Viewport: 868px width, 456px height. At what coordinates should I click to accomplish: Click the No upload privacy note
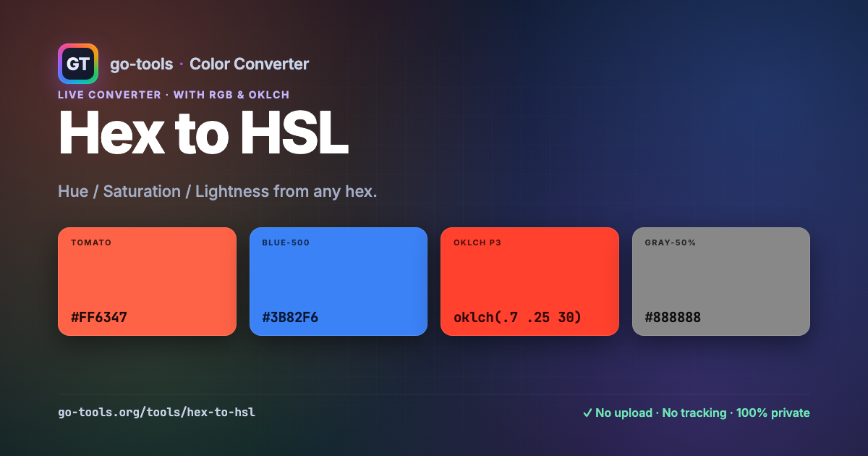[x=696, y=413]
